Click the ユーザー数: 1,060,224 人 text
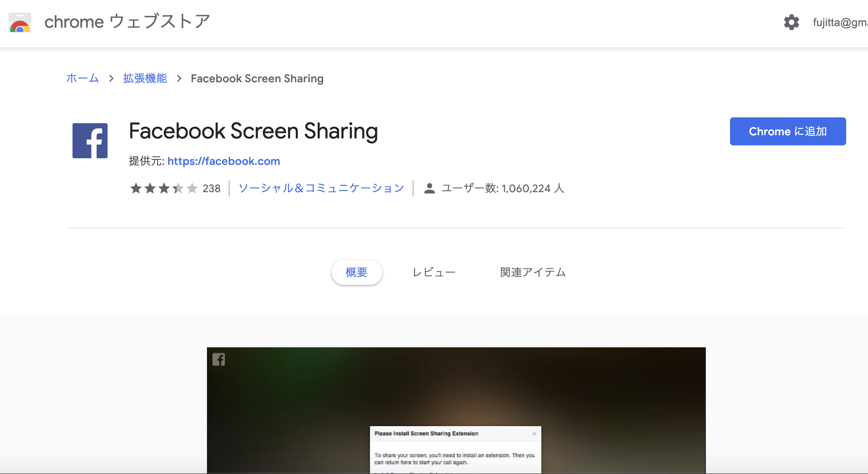The height and width of the screenshot is (474, 868). pyautogui.click(x=503, y=188)
